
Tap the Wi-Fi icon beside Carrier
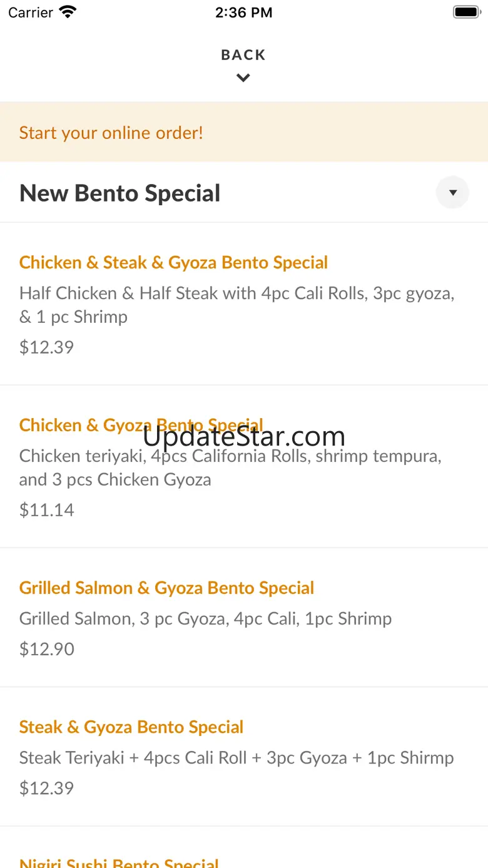(68, 12)
